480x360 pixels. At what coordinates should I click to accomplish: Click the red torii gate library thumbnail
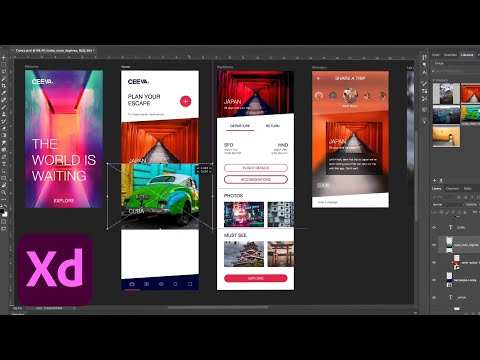(x=470, y=93)
